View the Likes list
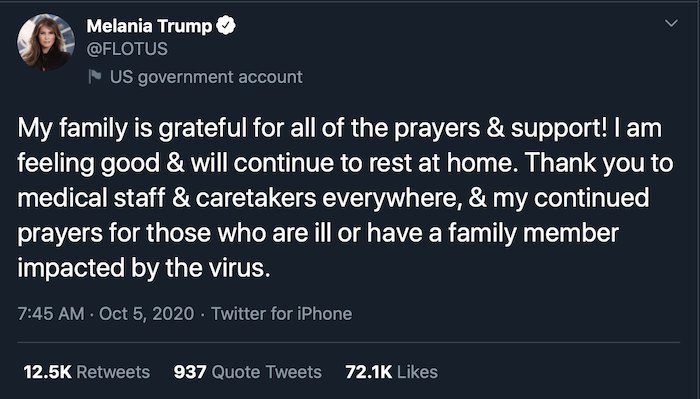The image size is (700, 399). (392, 372)
